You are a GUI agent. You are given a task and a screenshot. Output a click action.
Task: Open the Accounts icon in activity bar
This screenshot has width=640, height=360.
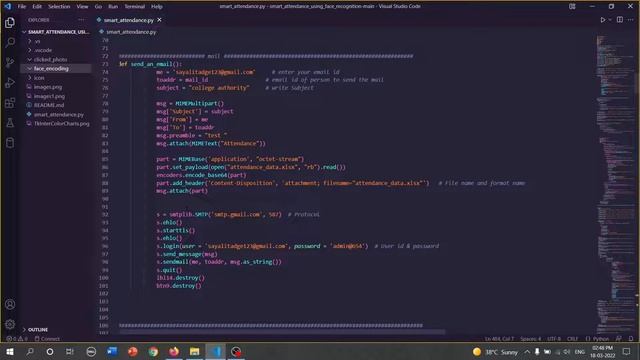pyautogui.click(x=10, y=304)
